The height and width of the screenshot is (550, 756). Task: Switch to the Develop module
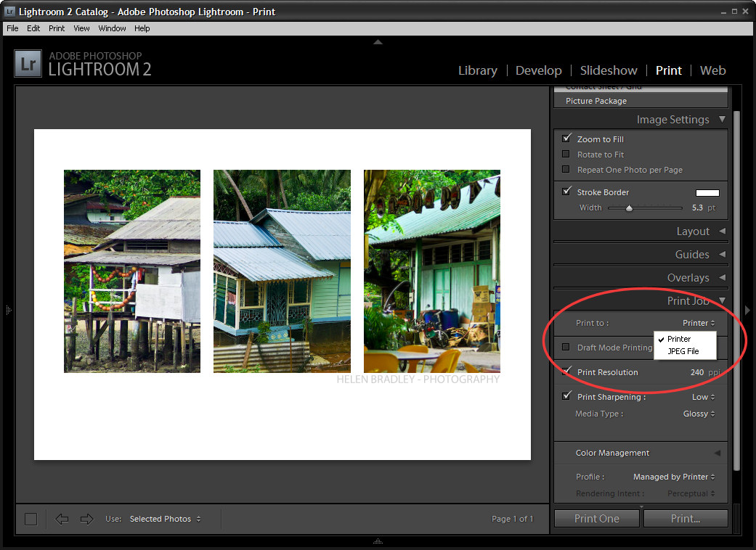539,70
